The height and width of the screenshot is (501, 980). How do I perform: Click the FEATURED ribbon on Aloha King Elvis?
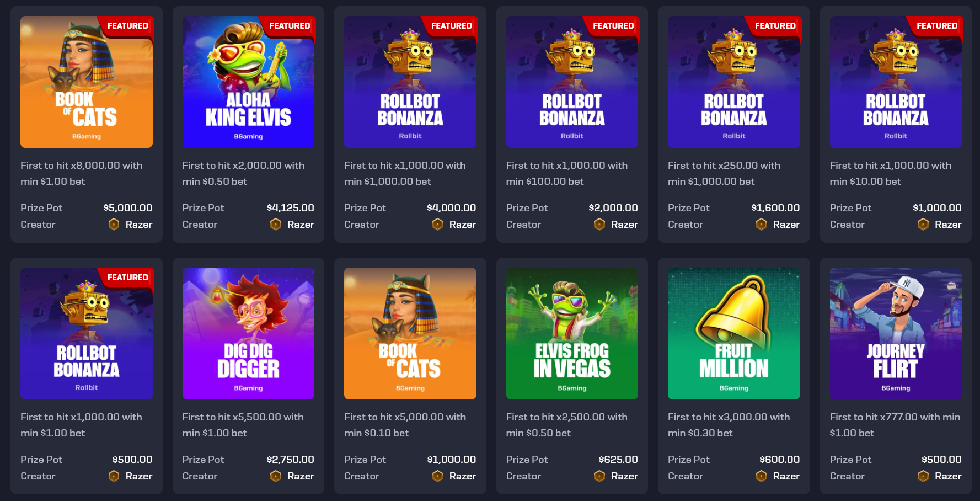click(290, 26)
